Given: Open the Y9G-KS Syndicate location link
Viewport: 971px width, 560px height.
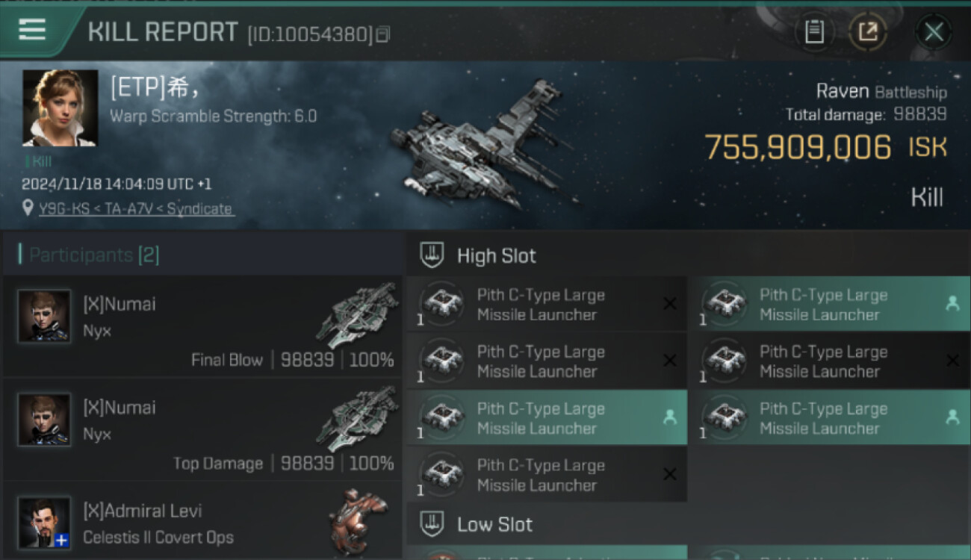Looking at the screenshot, I should (x=135, y=209).
